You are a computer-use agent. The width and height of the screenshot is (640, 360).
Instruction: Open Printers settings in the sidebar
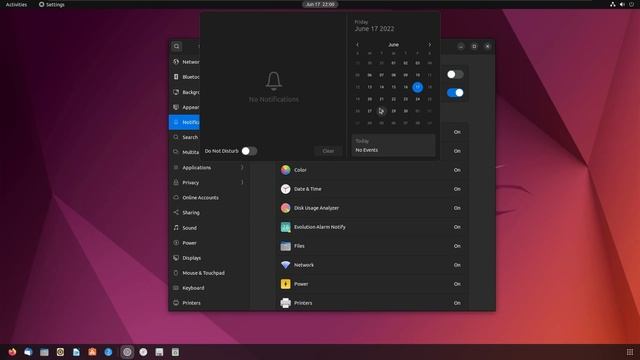tap(209, 303)
